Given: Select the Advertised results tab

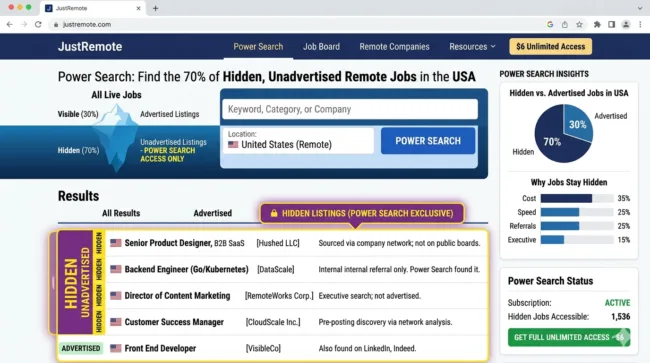Looking at the screenshot, I should (x=213, y=213).
